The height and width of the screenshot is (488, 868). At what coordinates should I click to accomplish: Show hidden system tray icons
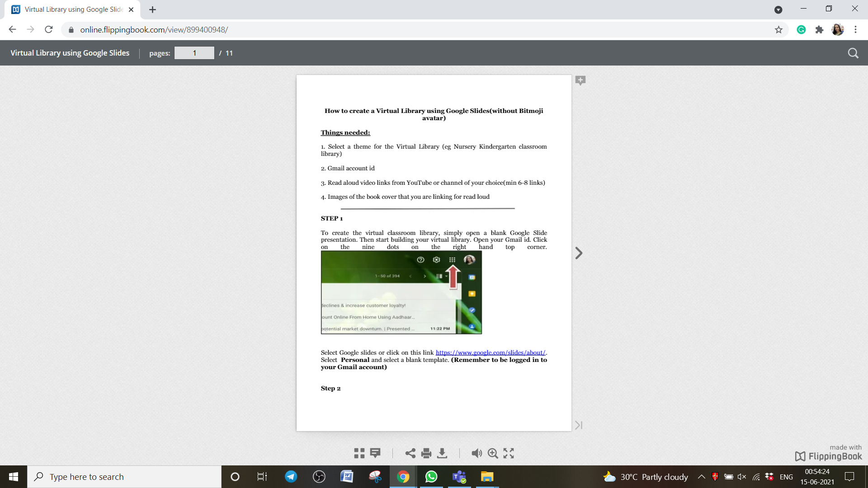(x=701, y=477)
